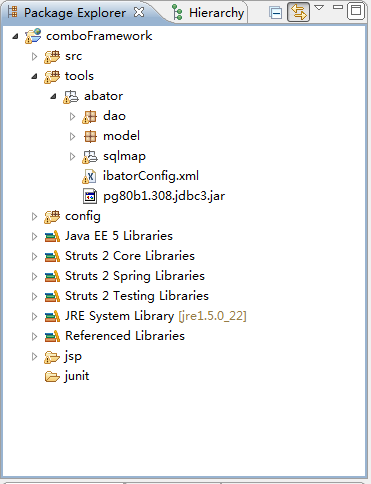Image resolution: width=371 pixels, height=484 pixels.
Task: Click the abator package icon
Action: [71, 97]
